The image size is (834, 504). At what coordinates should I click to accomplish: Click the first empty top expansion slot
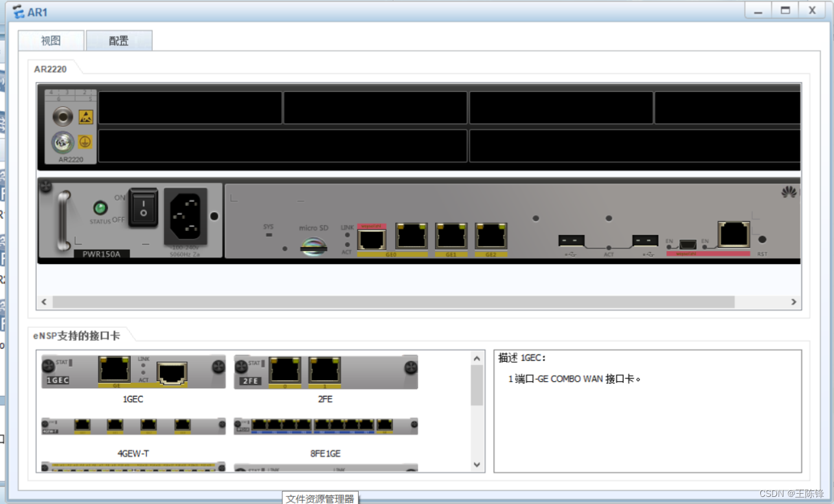[190, 107]
